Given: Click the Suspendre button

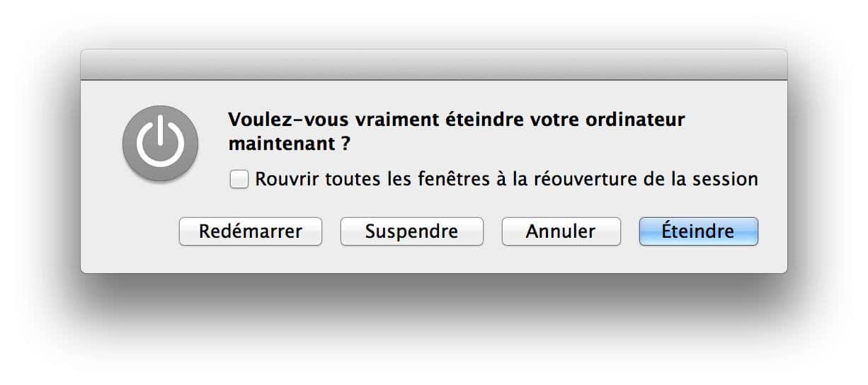Looking at the screenshot, I should (412, 231).
